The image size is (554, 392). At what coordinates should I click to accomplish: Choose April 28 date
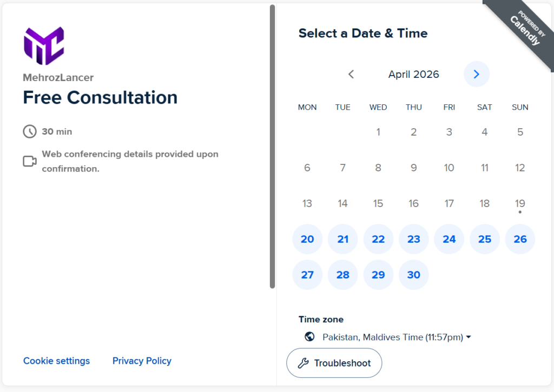click(343, 275)
